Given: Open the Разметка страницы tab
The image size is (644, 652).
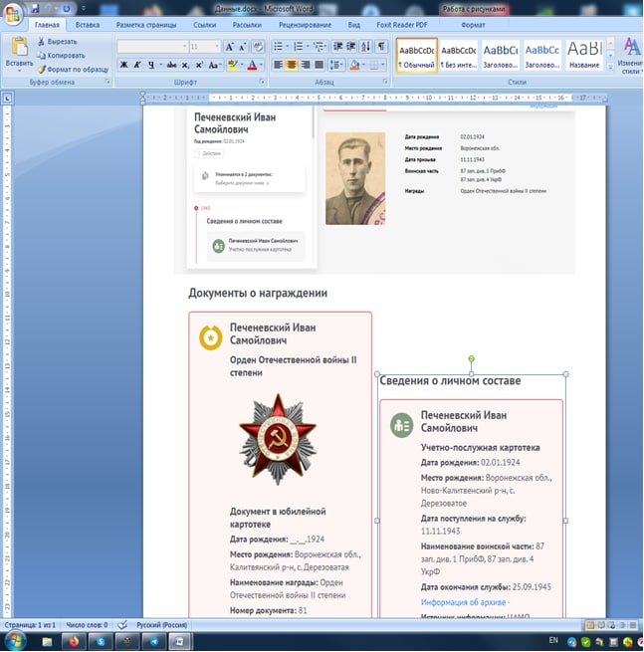Looking at the screenshot, I should point(146,25).
